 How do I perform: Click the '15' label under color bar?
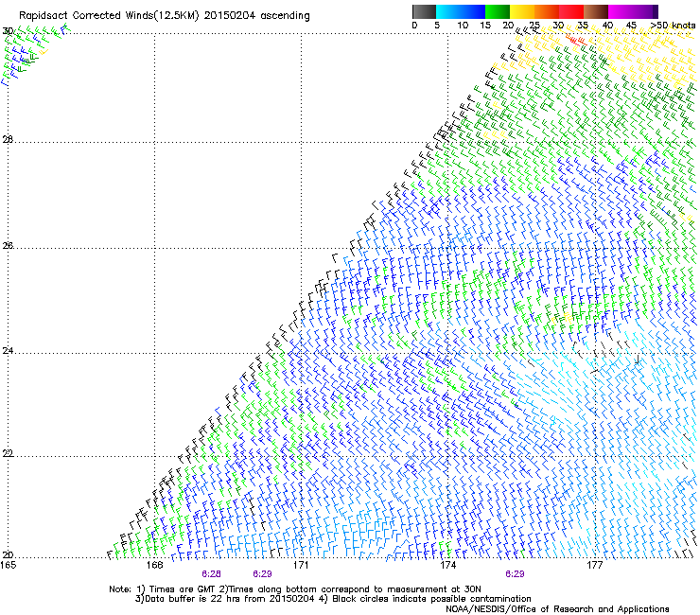[x=485, y=26]
